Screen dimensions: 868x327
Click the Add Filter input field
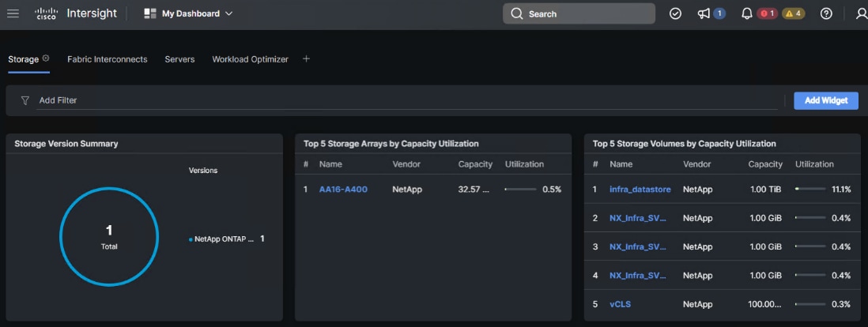(395, 100)
